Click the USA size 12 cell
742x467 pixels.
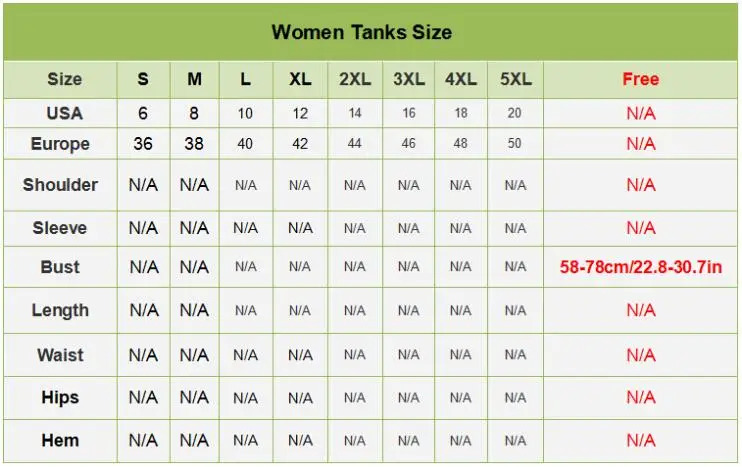300,114
